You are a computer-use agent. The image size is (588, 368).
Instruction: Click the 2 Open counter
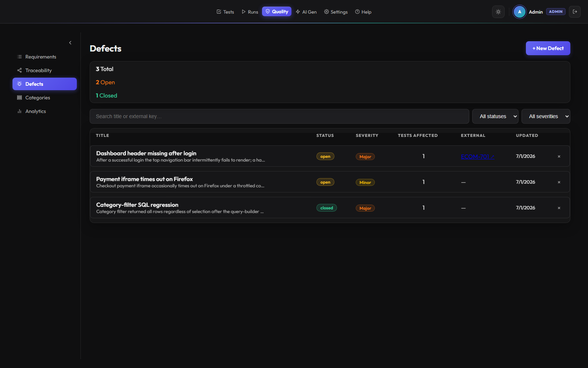click(105, 82)
